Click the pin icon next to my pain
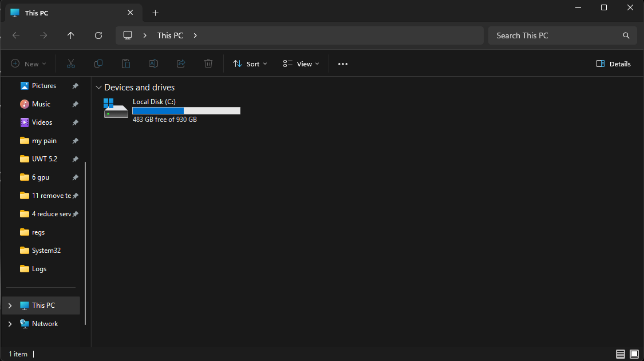Viewport: 644px width, 361px height. click(75, 141)
